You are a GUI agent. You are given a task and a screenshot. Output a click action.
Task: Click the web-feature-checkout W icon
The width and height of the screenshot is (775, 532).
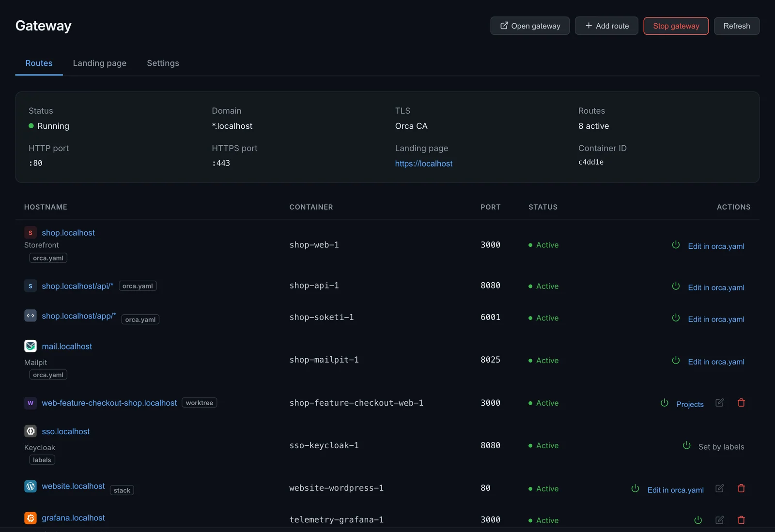31,403
